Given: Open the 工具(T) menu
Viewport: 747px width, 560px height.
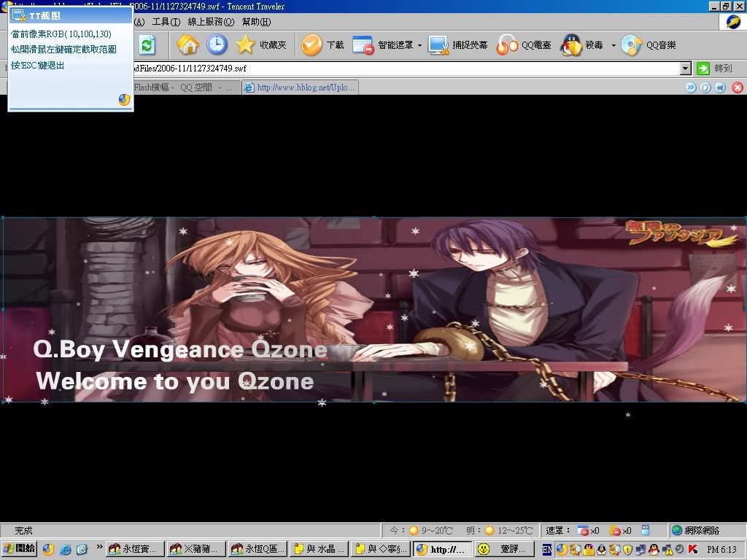Looking at the screenshot, I should [x=166, y=22].
